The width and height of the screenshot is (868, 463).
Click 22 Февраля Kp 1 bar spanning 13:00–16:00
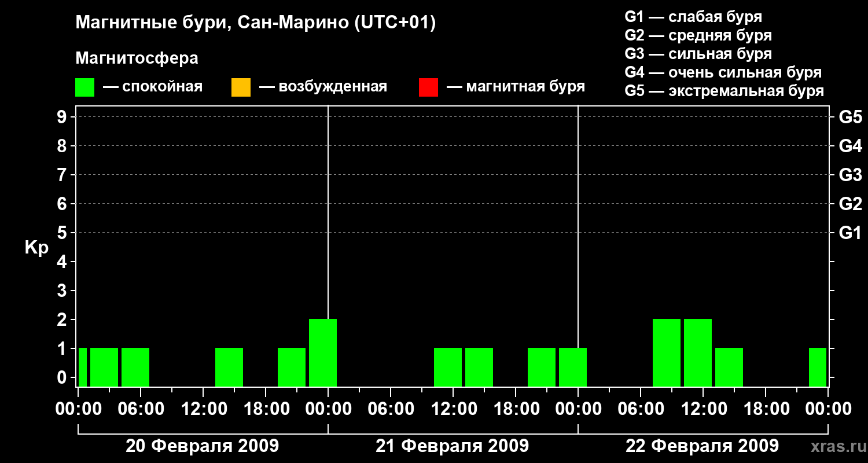click(729, 367)
